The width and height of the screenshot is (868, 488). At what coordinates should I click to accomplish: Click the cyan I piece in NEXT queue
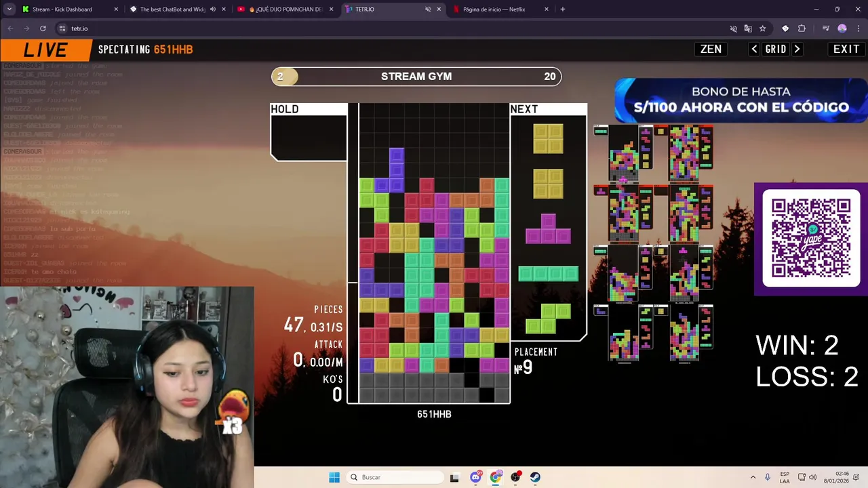coord(548,274)
